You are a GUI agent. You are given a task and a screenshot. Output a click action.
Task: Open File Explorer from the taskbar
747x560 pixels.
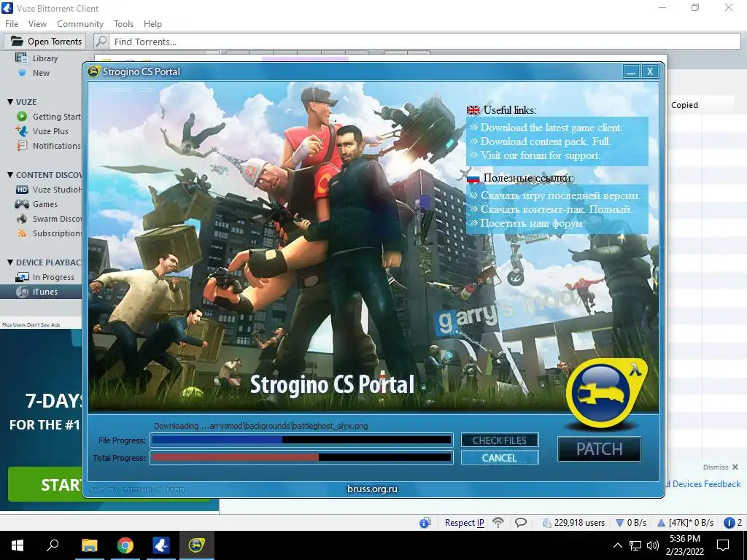click(x=89, y=545)
